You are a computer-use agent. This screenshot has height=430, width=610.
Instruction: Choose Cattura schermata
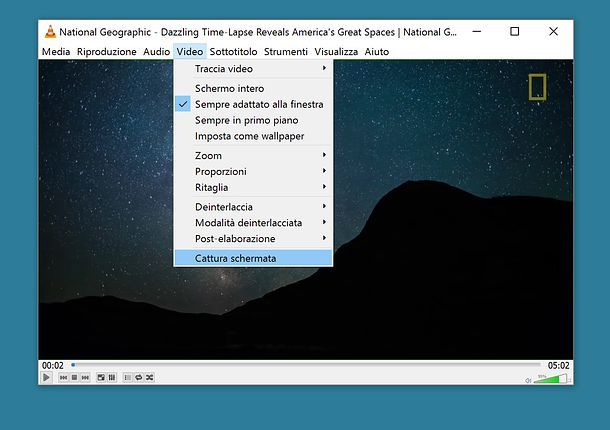[253, 258]
